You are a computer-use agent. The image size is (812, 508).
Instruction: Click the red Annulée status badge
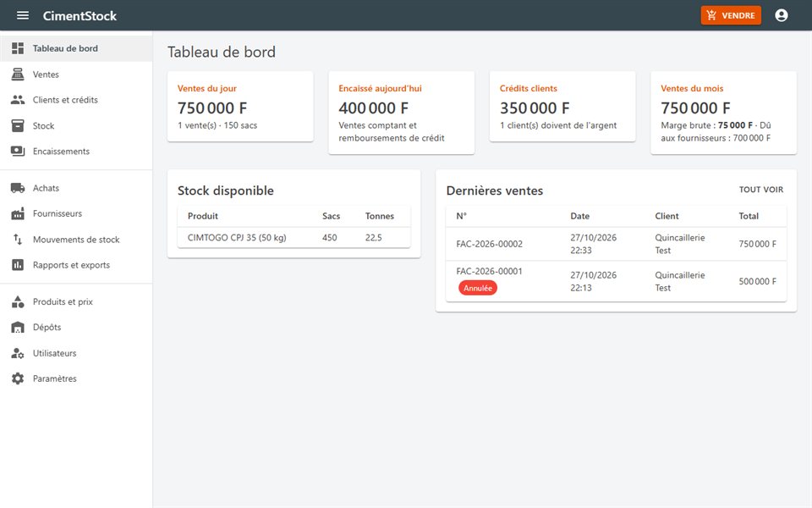point(477,288)
